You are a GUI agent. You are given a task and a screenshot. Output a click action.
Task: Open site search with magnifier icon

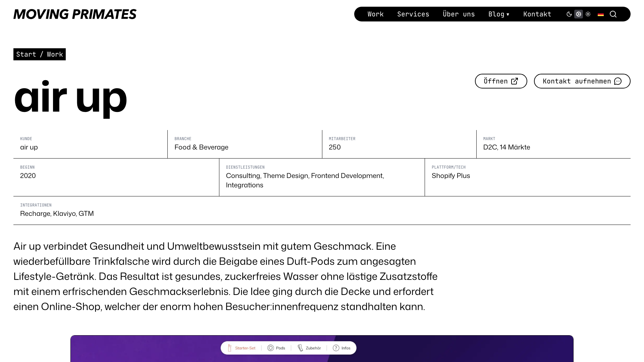pos(613,14)
